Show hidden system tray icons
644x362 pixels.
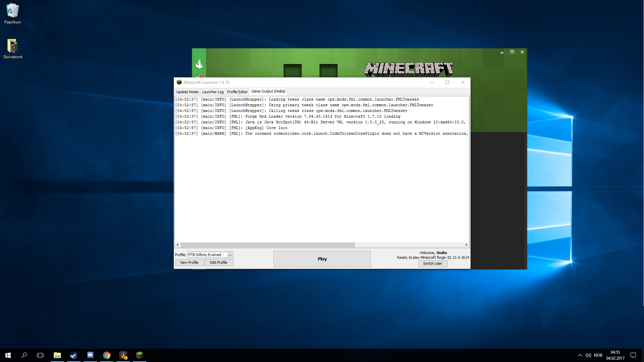(x=580, y=355)
